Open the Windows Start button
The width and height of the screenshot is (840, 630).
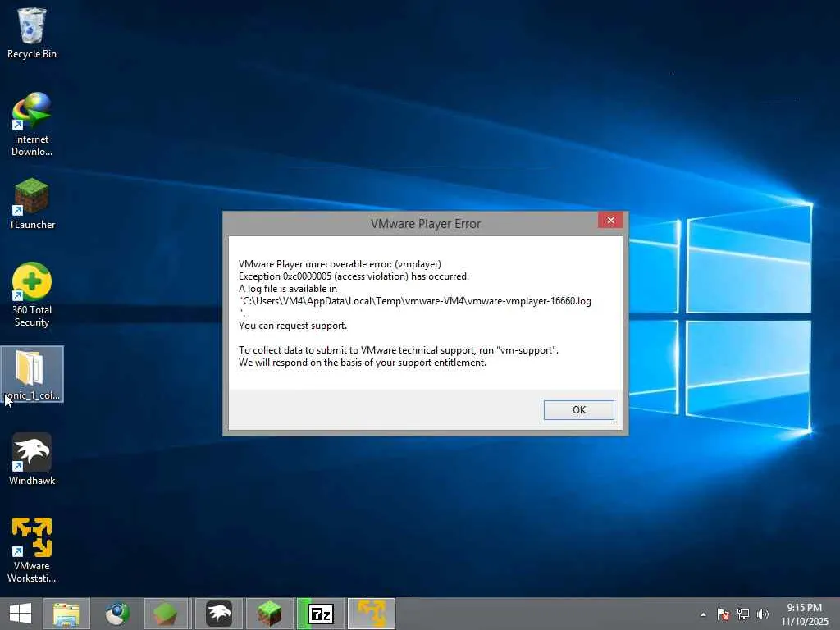coord(21,614)
